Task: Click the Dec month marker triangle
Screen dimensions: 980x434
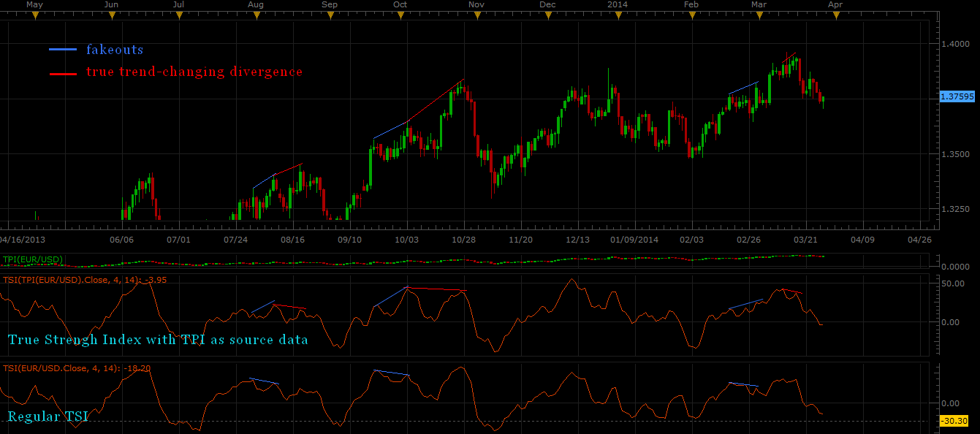Action: [547, 15]
